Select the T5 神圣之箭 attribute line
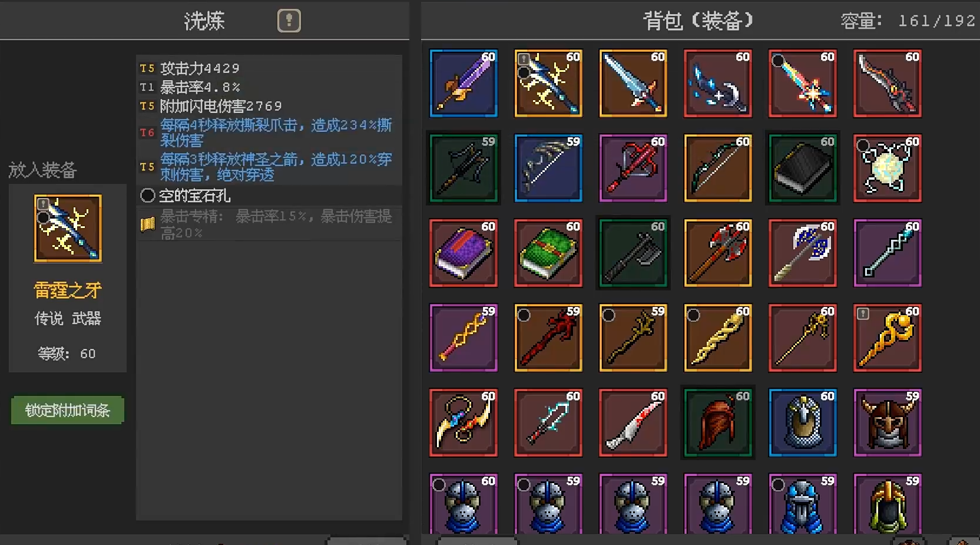The height and width of the screenshot is (545, 980). click(x=269, y=167)
